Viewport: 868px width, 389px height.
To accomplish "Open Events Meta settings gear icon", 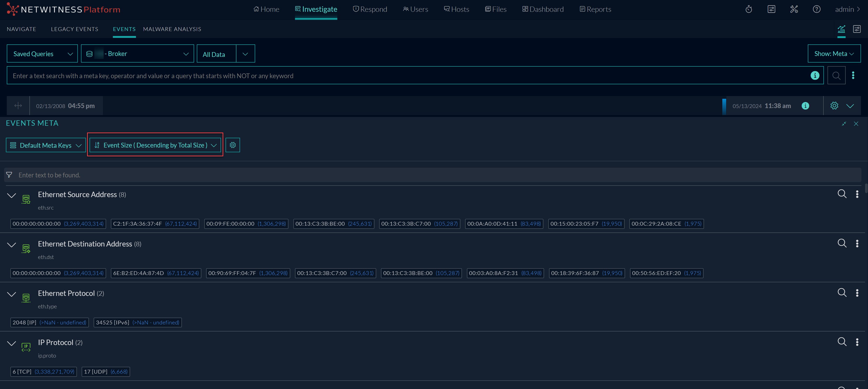I will tap(233, 145).
